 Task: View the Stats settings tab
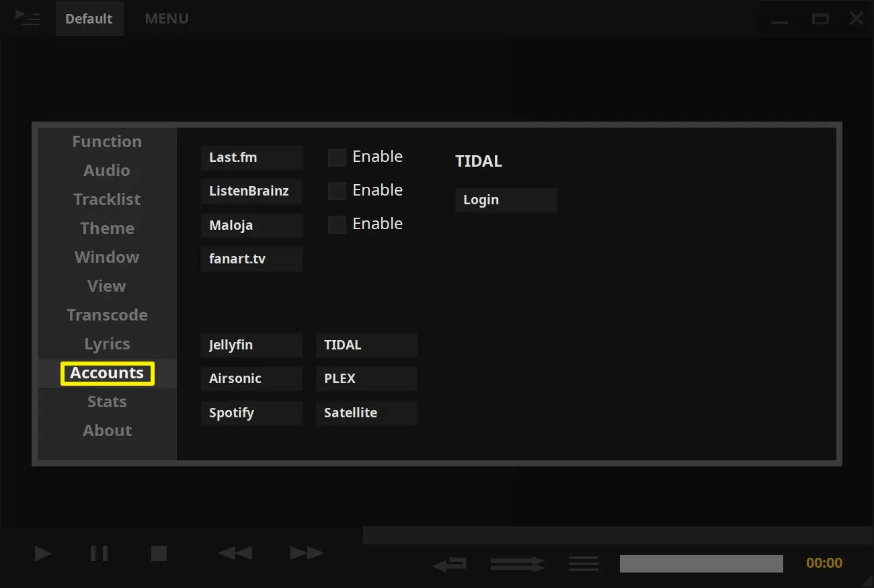(x=107, y=402)
